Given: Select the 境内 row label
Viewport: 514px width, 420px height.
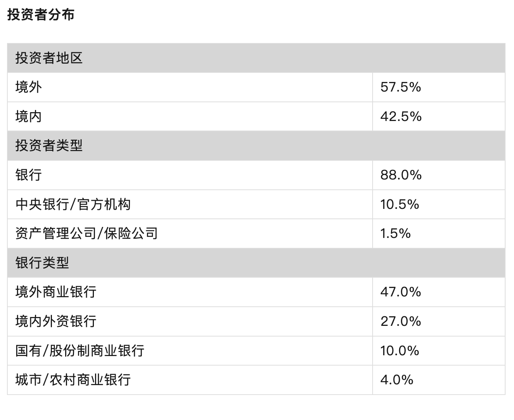Looking at the screenshot, I should click(29, 117).
